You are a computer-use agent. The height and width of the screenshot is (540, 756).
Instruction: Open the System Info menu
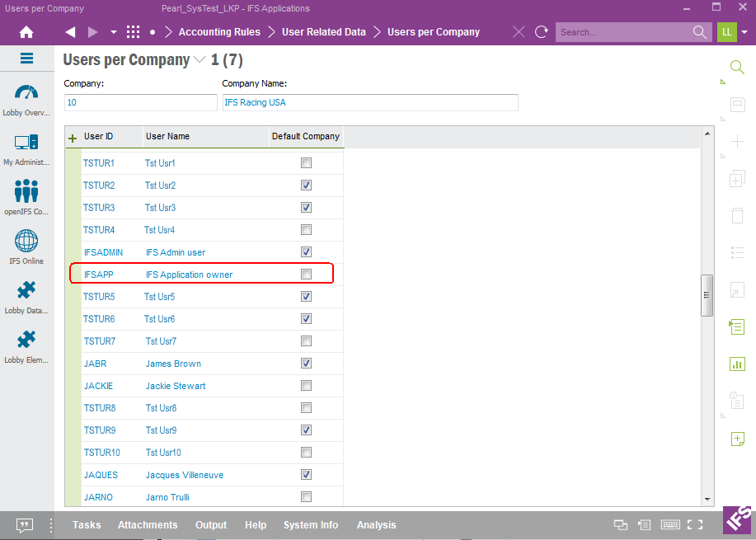pos(311,525)
